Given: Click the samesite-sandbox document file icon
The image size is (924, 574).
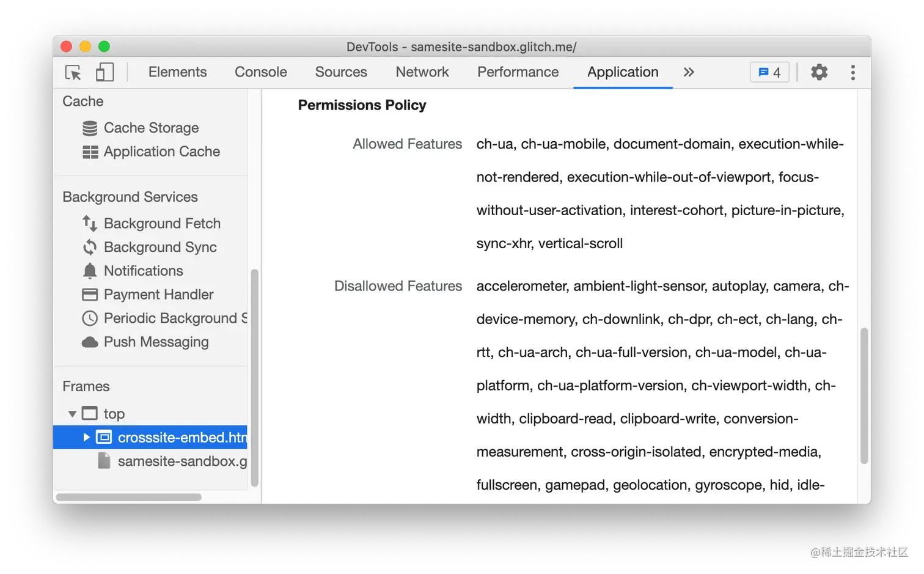Looking at the screenshot, I should [105, 461].
